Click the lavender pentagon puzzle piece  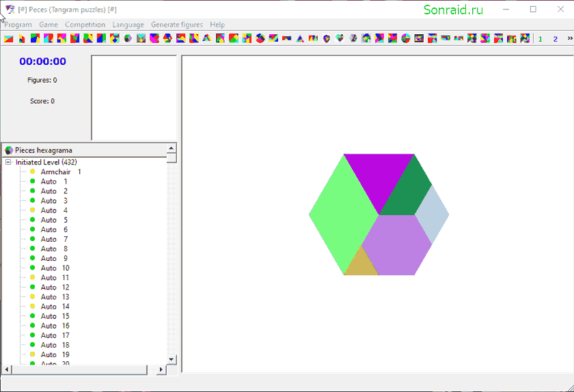[x=397, y=245]
